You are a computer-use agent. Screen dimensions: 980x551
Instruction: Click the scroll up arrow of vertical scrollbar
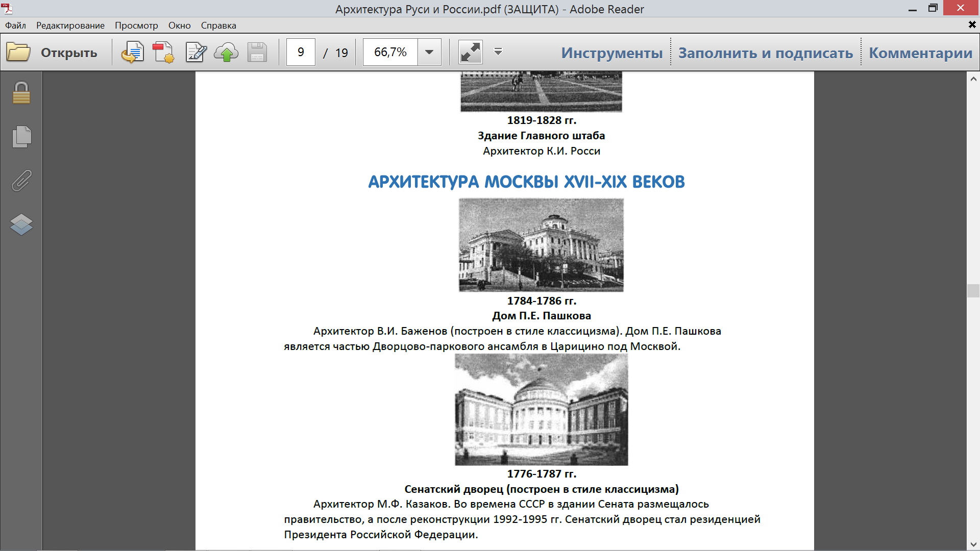973,79
